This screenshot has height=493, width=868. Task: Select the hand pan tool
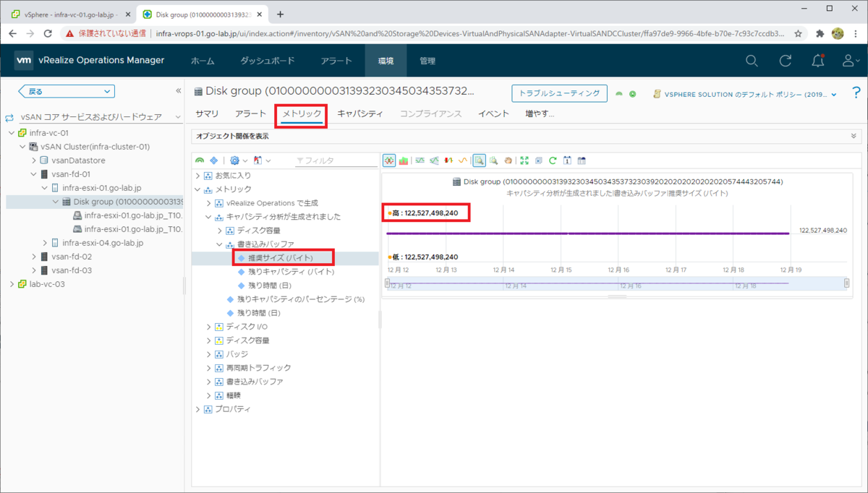tap(508, 160)
